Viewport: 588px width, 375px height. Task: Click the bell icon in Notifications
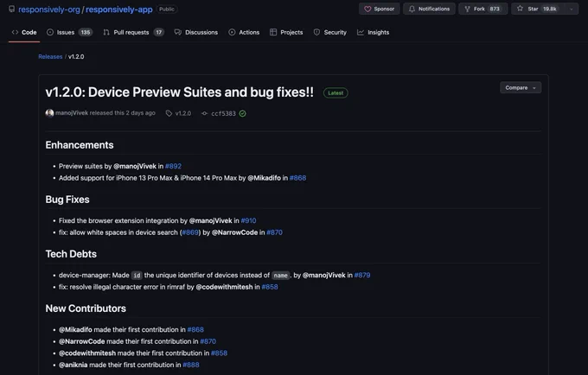click(412, 9)
